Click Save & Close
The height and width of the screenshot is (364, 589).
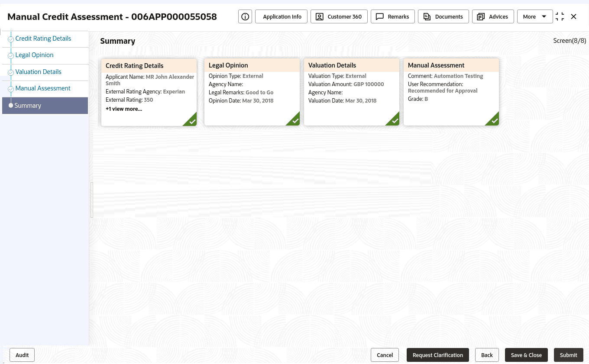tap(526, 355)
